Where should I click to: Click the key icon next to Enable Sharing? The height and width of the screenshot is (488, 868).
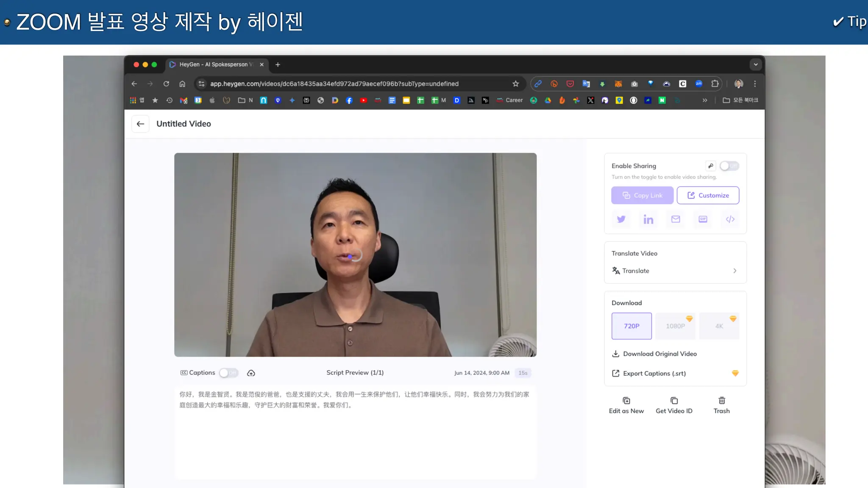point(711,166)
